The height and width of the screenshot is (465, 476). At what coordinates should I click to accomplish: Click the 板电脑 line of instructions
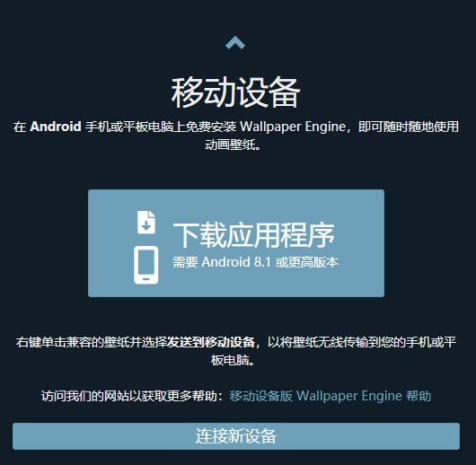click(x=233, y=360)
